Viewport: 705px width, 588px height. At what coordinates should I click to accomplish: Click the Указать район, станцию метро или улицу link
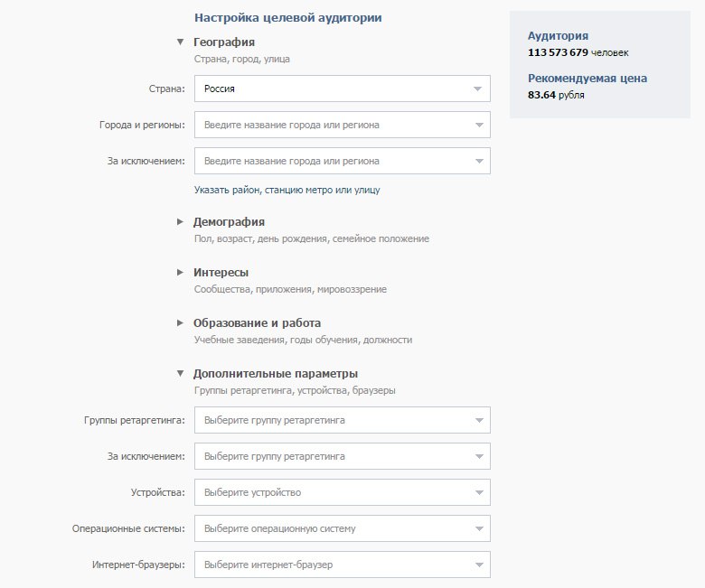click(287, 190)
